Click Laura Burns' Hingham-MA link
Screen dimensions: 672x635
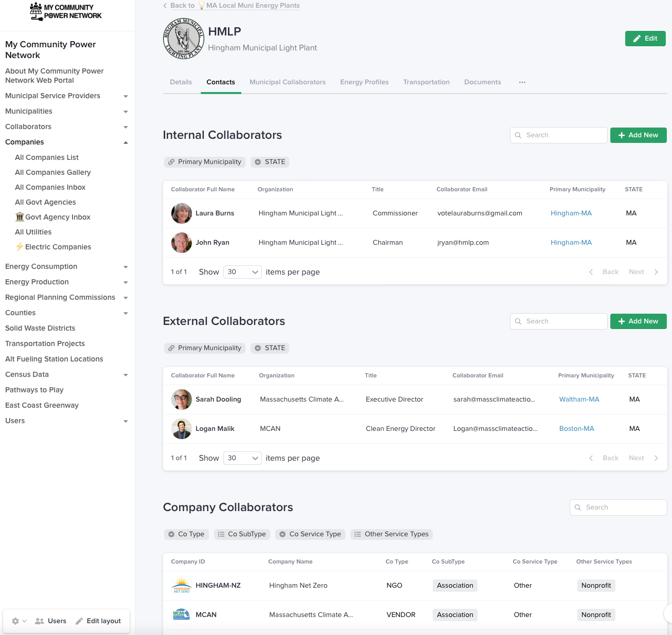(571, 213)
